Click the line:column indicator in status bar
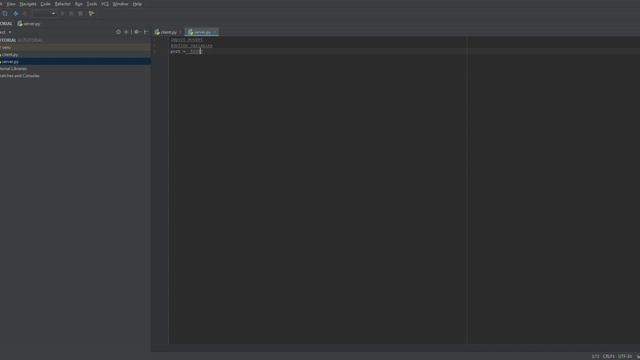This screenshot has width=640, height=360. tap(596, 356)
